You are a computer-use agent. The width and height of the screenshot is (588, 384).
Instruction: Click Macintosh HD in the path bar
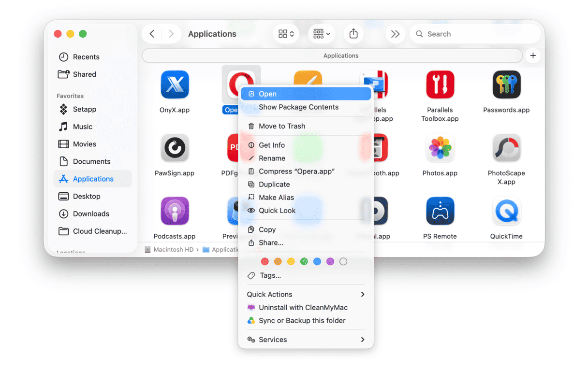coord(169,250)
